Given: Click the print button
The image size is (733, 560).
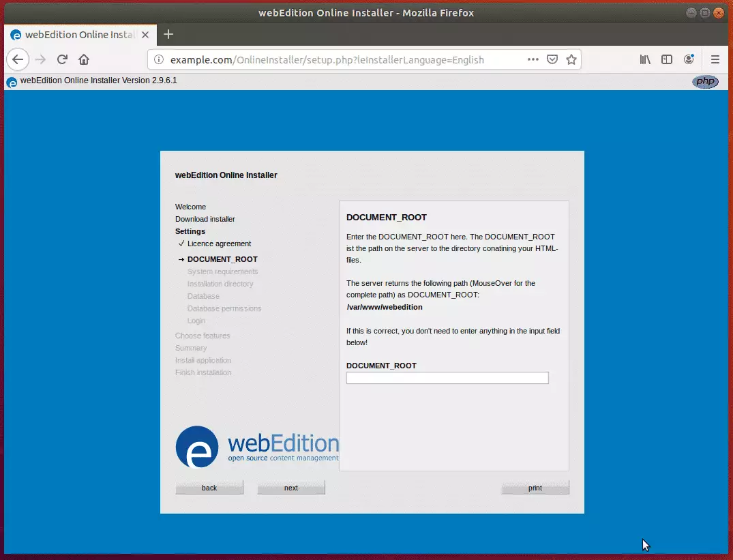Looking at the screenshot, I should 535,488.
